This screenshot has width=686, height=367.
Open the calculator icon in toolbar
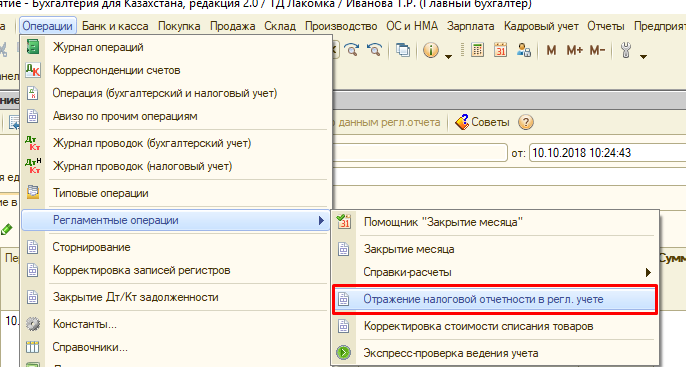tap(477, 50)
